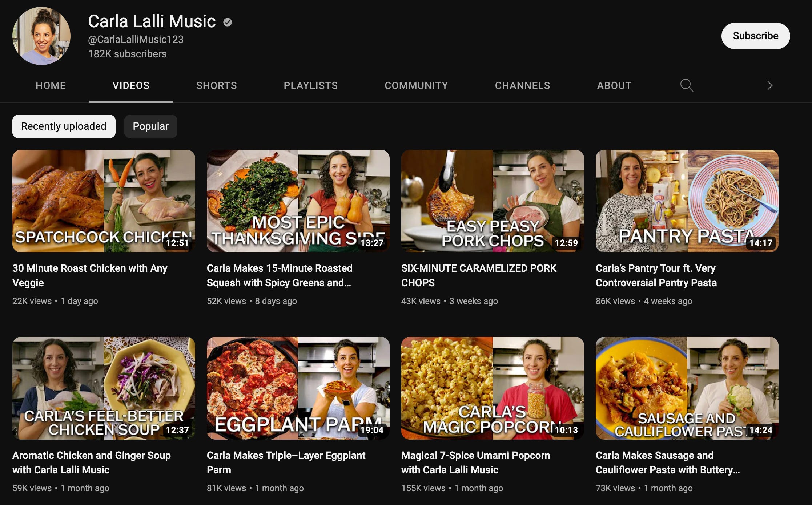Viewport: 812px width, 505px height.
Task: View the Channels tab
Action: pyautogui.click(x=522, y=85)
